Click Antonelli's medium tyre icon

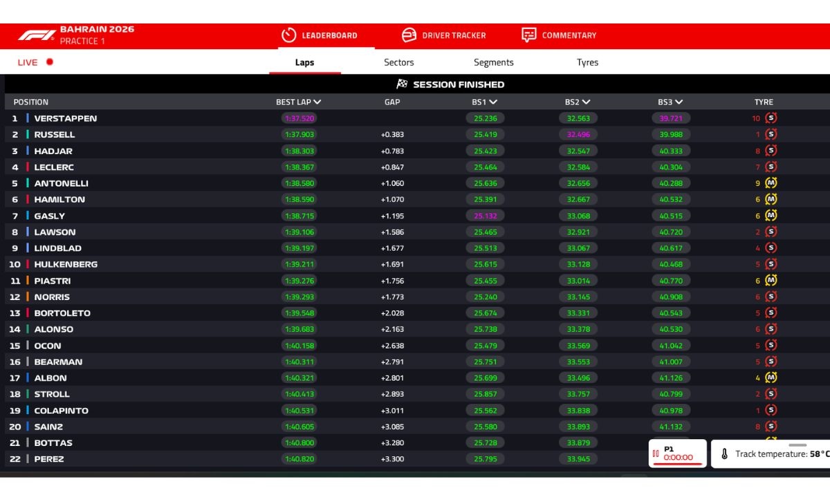click(771, 183)
